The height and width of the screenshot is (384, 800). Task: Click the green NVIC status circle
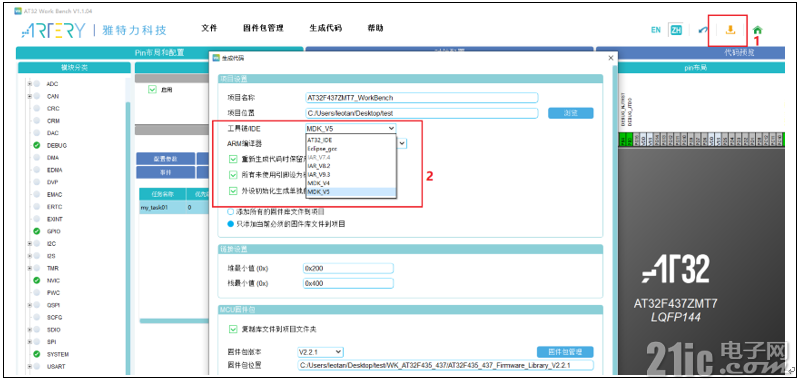37,280
